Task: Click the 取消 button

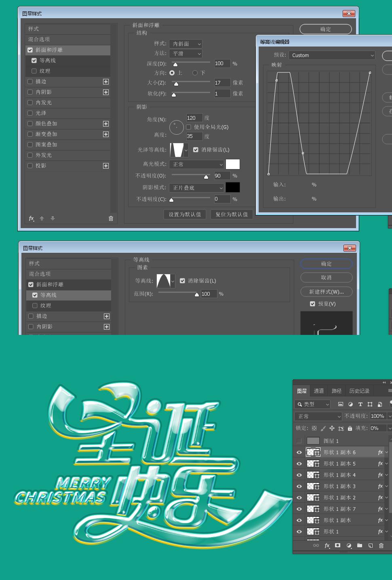Action: [327, 278]
